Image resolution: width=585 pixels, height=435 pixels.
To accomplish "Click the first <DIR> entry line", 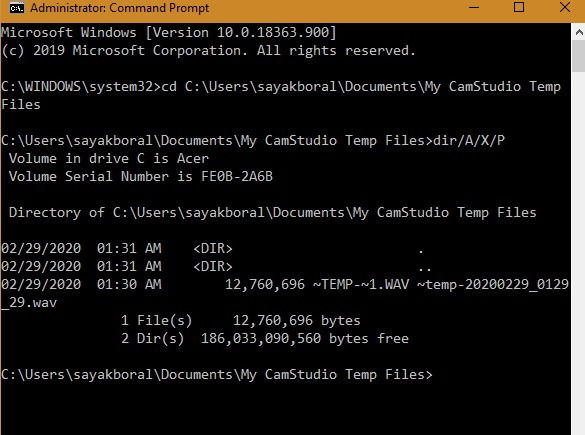I will pyautogui.click(x=212, y=248).
